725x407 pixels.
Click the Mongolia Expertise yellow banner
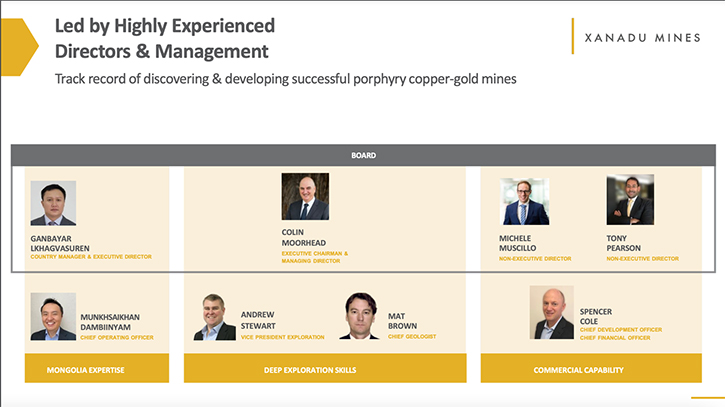pyautogui.click(x=97, y=368)
